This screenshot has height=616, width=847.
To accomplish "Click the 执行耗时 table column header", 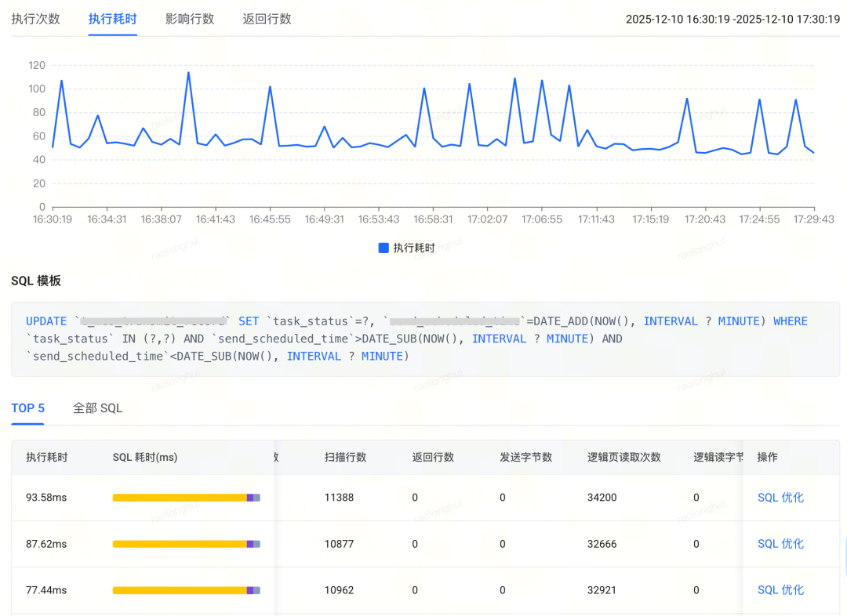I will pyautogui.click(x=47, y=457).
